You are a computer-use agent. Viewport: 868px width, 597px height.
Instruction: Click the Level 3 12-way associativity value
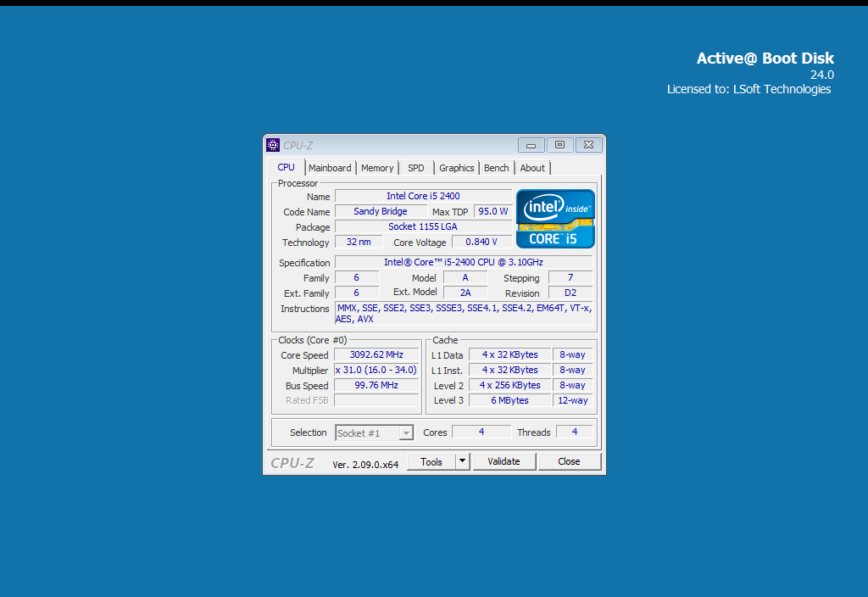[x=573, y=400]
